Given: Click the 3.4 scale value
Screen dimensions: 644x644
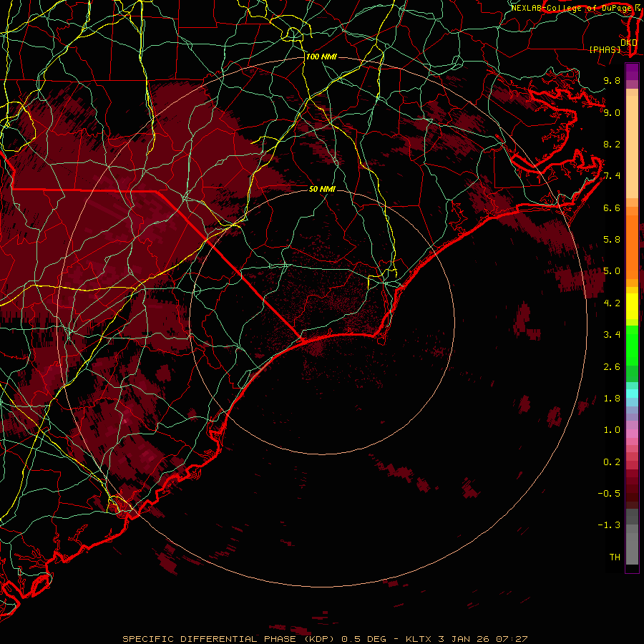Looking at the screenshot, I should click(x=612, y=335).
